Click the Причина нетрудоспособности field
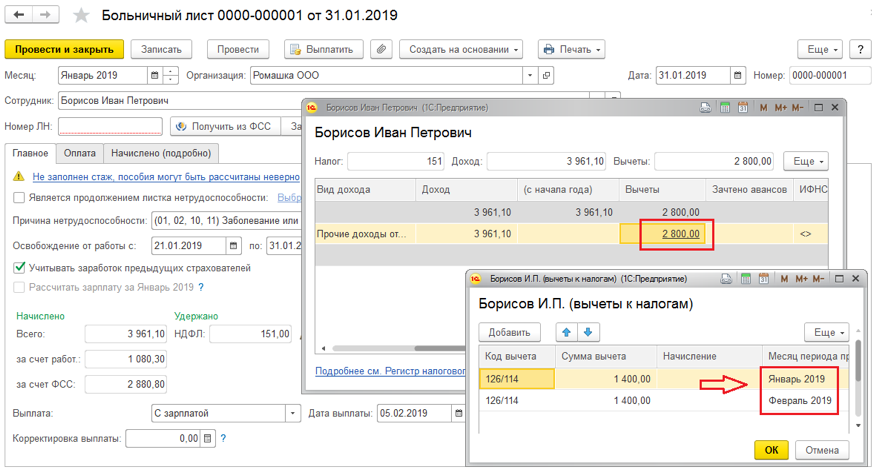 [x=226, y=221]
